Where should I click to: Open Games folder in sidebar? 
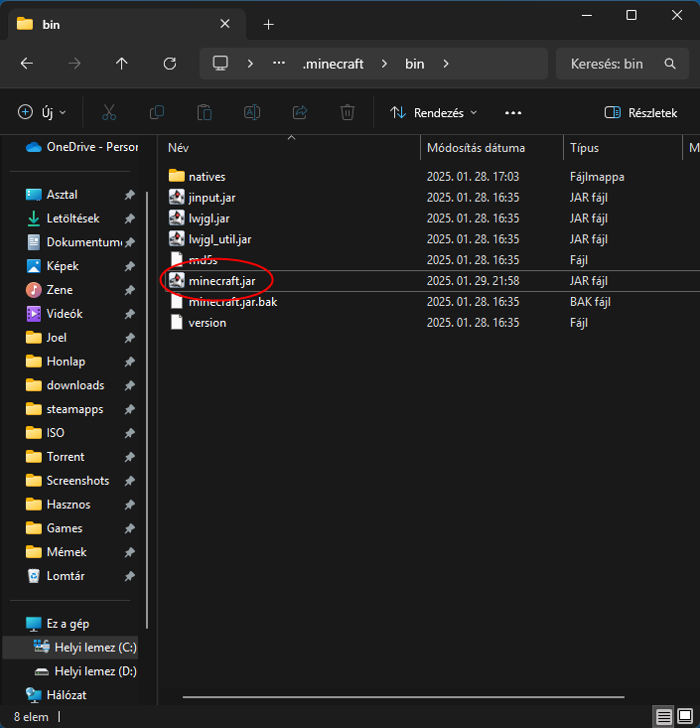click(54, 528)
